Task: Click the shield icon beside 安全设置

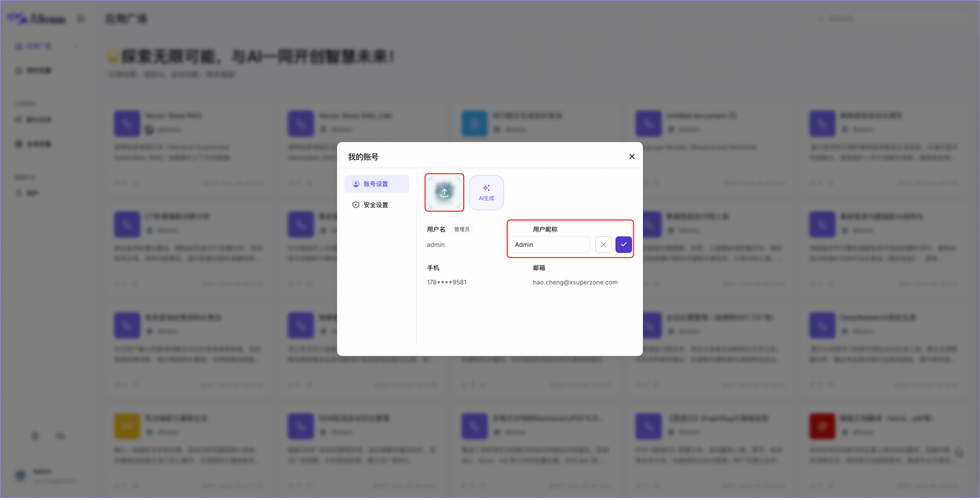Action: point(356,205)
